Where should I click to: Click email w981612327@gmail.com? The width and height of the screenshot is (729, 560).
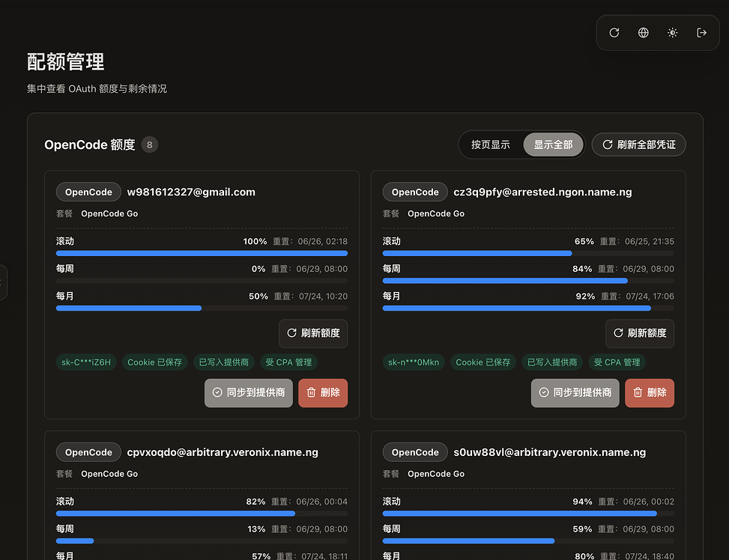point(191,192)
